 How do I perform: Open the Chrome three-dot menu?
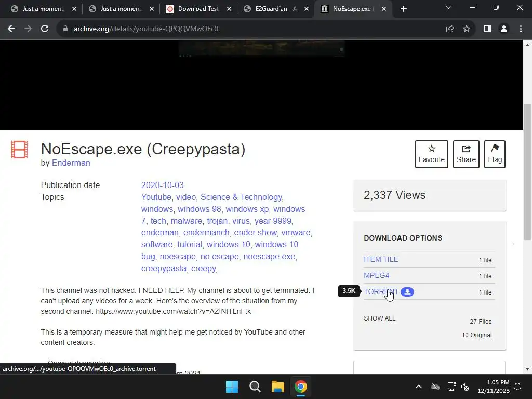pyautogui.click(x=521, y=29)
